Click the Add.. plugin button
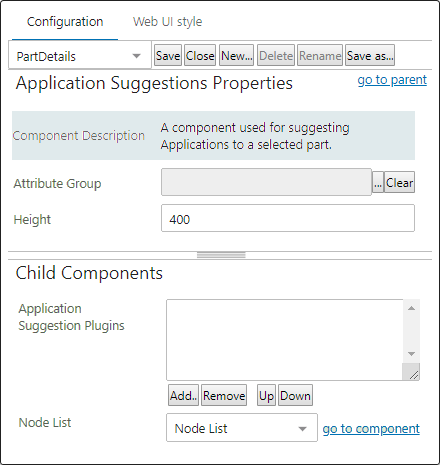The image size is (440, 465). [x=183, y=395]
